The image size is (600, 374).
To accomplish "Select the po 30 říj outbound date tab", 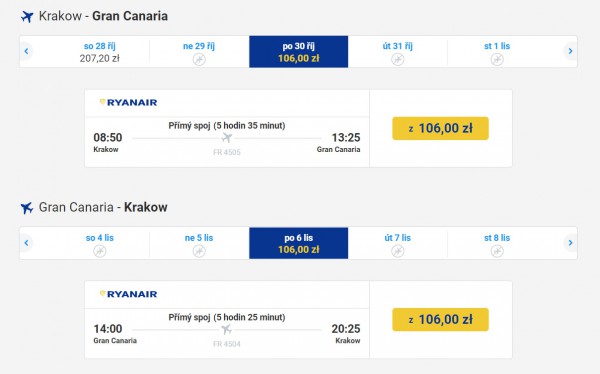I will [x=298, y=52].
